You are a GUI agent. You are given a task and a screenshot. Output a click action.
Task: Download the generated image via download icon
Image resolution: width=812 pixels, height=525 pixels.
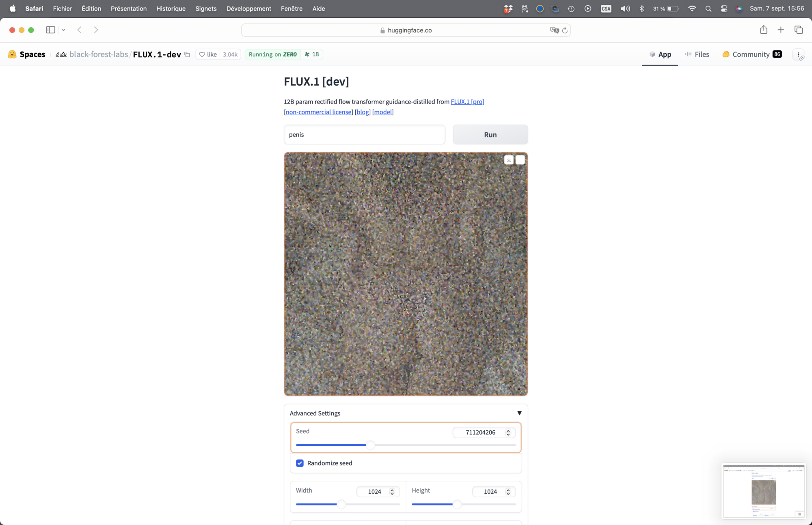(509, 160)
